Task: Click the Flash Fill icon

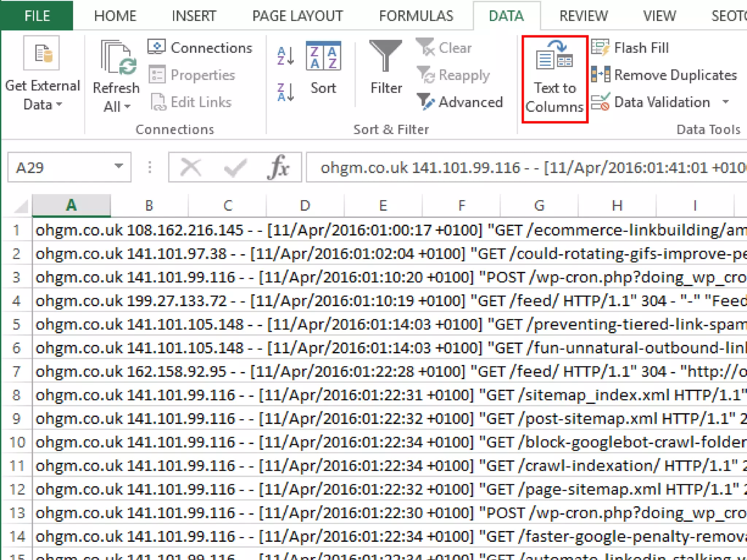Action: [600, 48]
